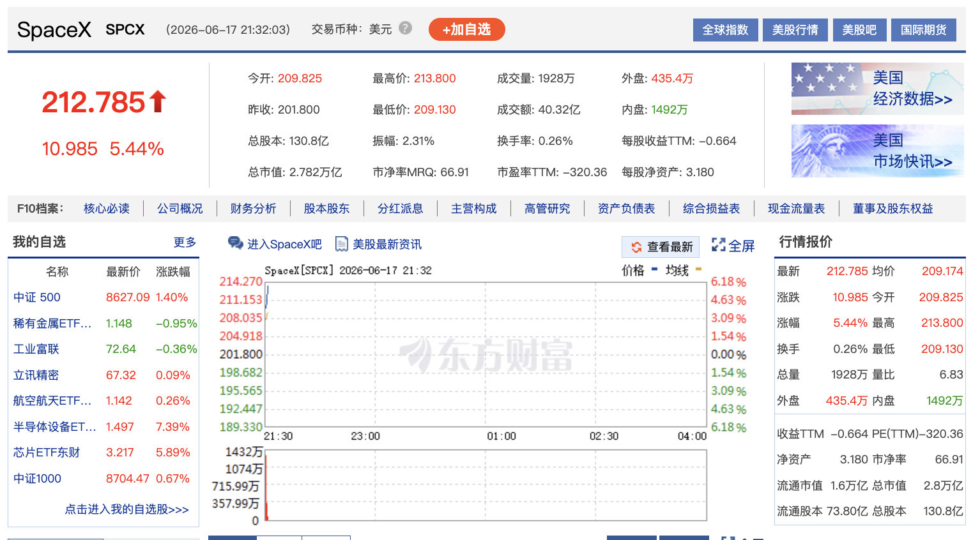Open the 股本股东 tab
Viewport: 980px width, 540px height.
point(327,209)
